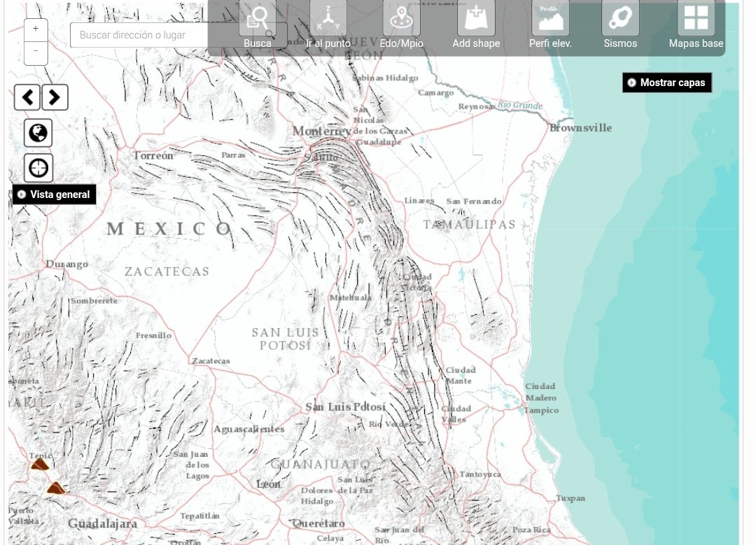Click the Guadalajara city label
This screenshot has width=756, height=545.
point(103,523)
